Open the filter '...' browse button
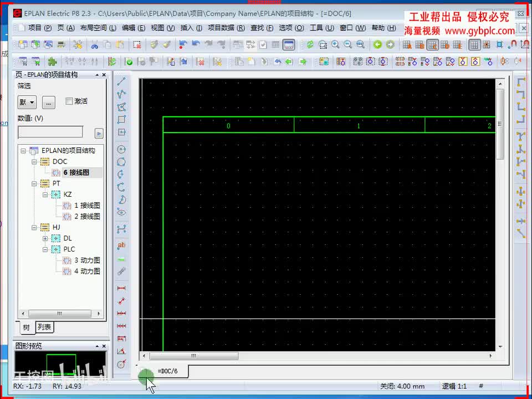Screen dimensions: 532x399 point(49,102)
